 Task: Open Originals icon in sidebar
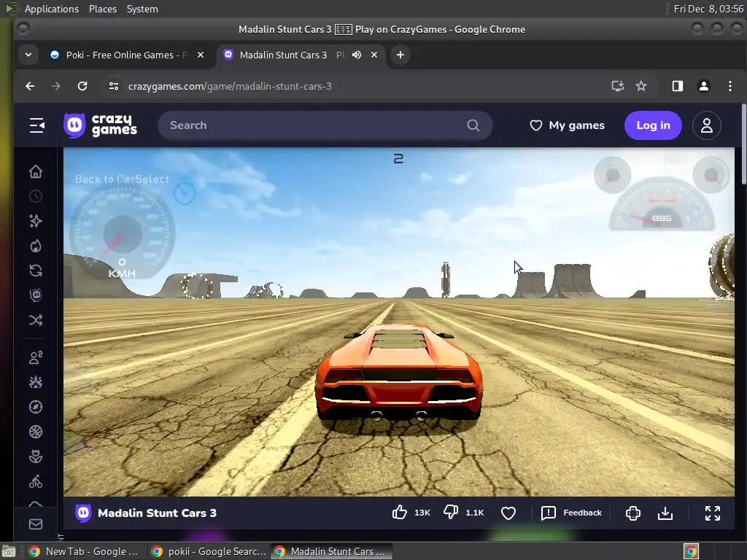click(x=36, y=295)
